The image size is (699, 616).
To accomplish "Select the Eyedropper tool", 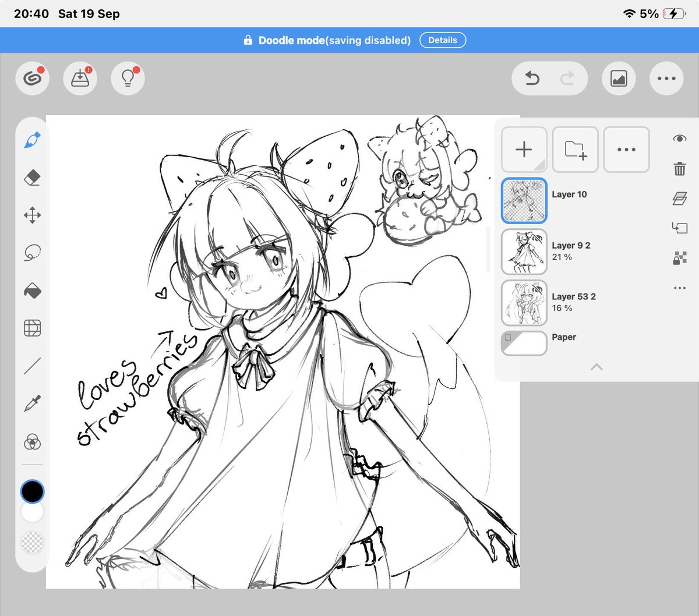I will (33, 403).
